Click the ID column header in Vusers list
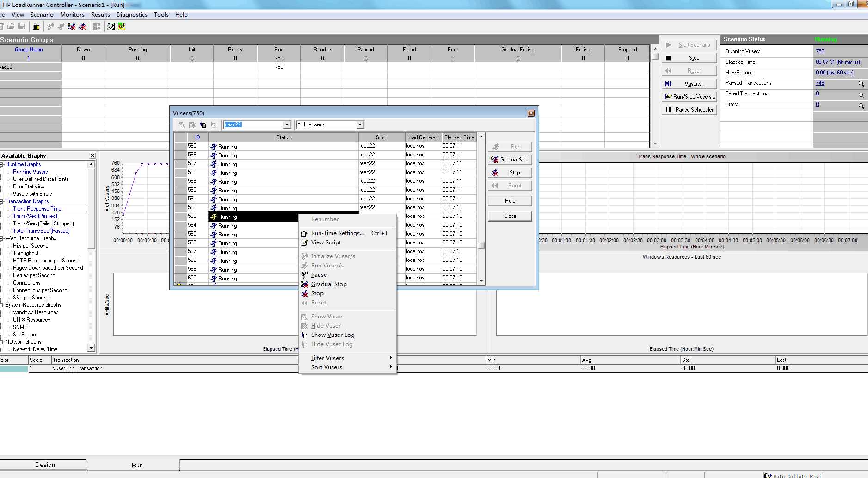This screenshot has height=478, width=868. pos(197,137)
